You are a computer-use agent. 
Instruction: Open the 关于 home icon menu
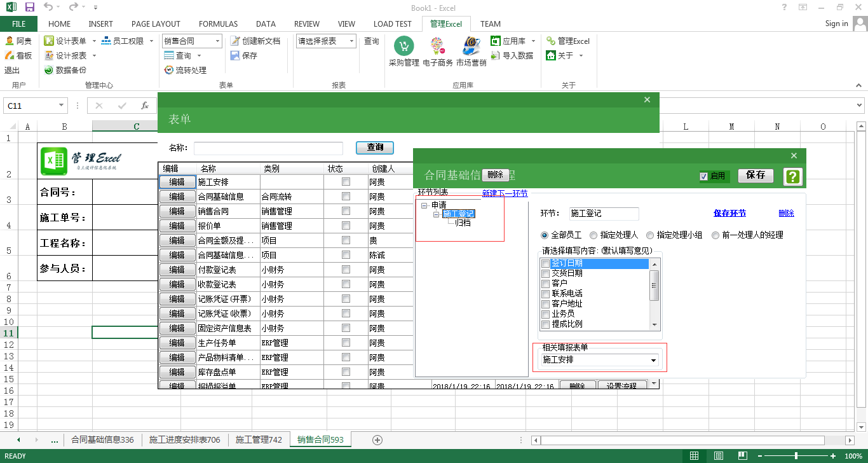coord(550,55)
